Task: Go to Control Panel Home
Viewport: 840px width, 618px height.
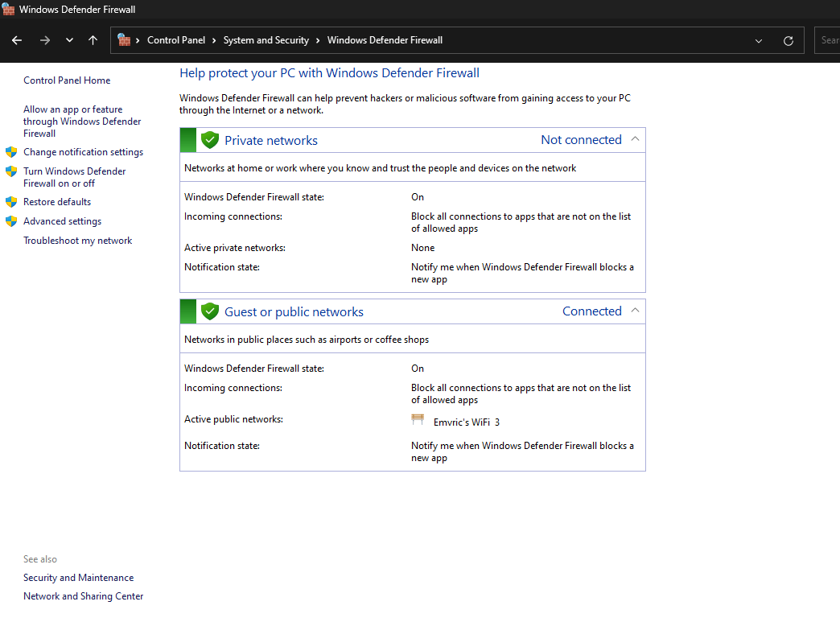Action: click(x=67, y=80)
